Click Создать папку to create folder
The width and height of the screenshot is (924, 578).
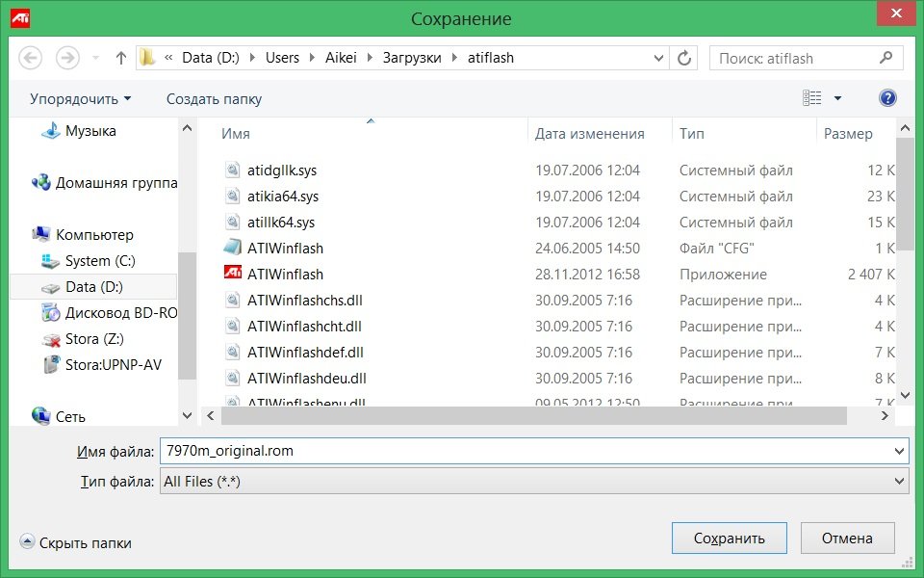pyautogui.click(x=214, y=98)
